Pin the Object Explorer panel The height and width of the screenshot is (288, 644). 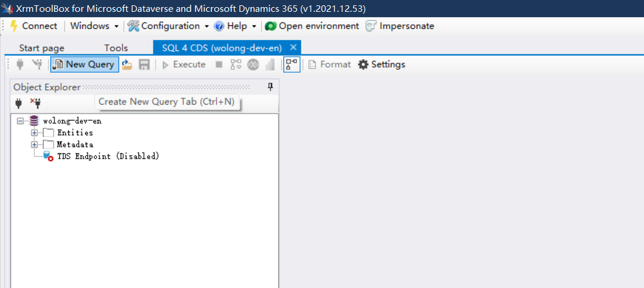click(271, 86)
